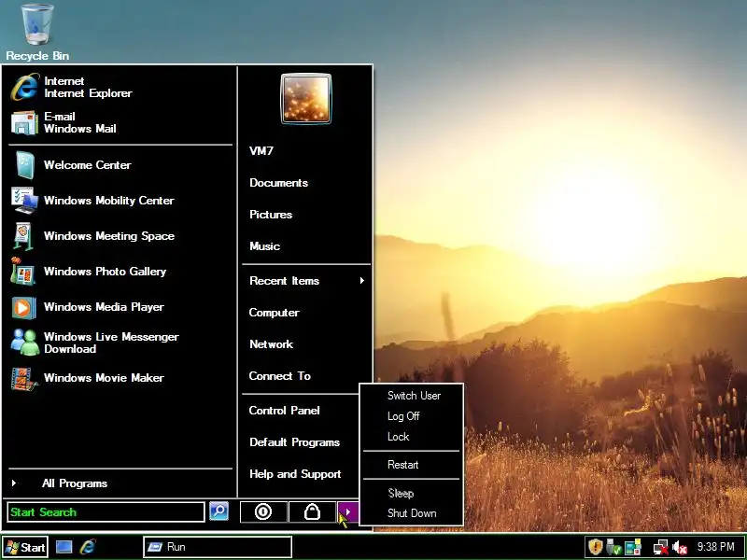Click the purple power options arrow
This screenshot has height=560, width=747.
pos(347,511)
